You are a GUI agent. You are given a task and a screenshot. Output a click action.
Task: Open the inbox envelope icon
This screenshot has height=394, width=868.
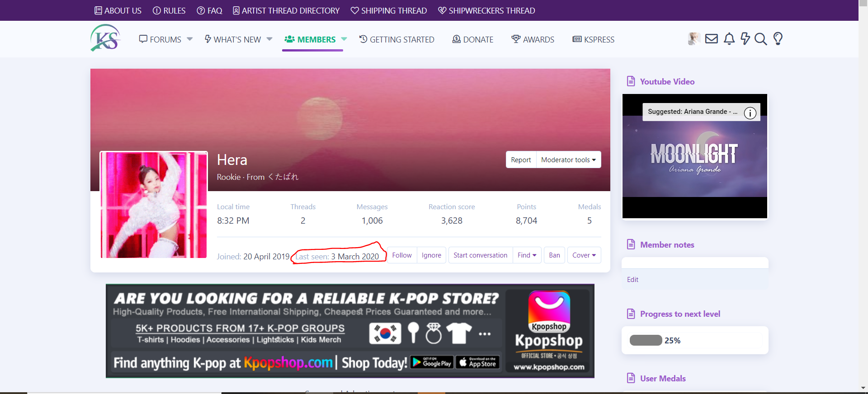click(712, 39)
